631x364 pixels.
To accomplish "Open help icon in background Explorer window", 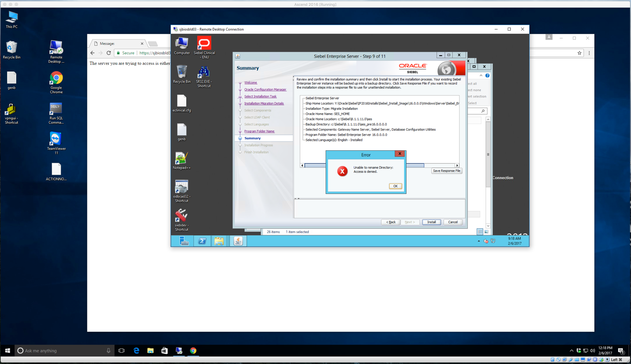I will tap(487, 76).
